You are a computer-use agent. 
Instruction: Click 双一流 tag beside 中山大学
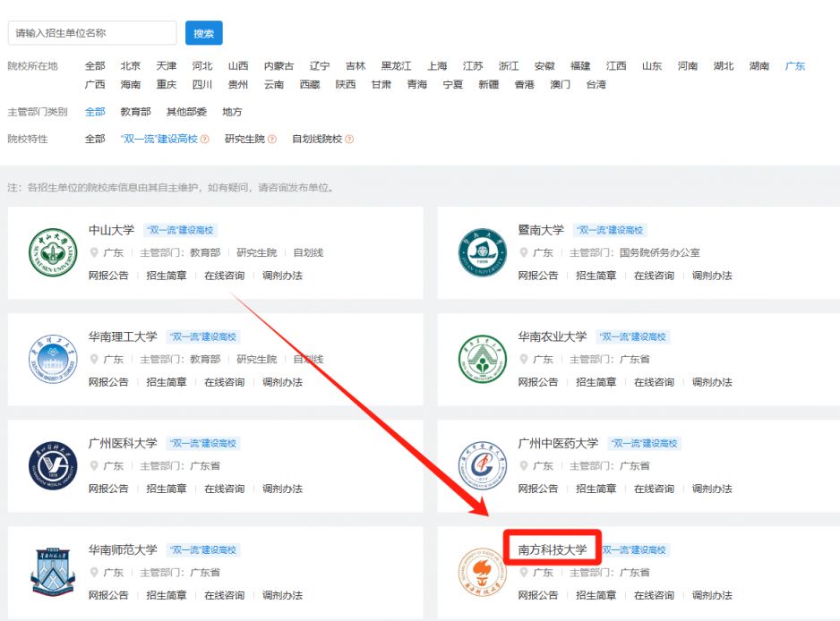181,230
